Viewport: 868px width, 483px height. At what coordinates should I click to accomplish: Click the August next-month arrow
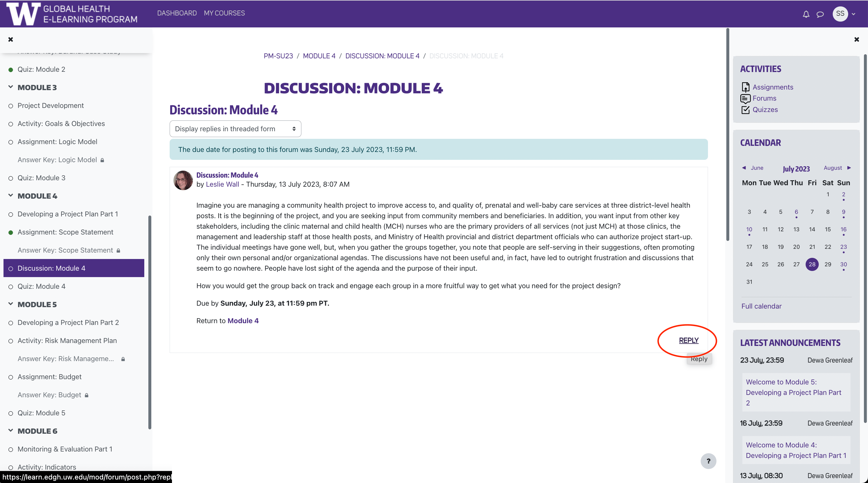pyautogui.click(x=849, y=168)
